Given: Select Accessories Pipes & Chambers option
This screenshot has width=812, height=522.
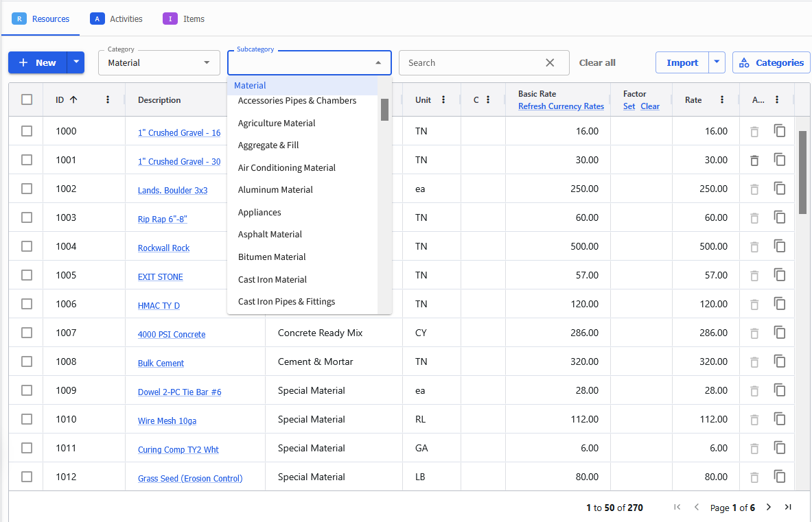Looking at the screenshot, I should coord(303,101).
